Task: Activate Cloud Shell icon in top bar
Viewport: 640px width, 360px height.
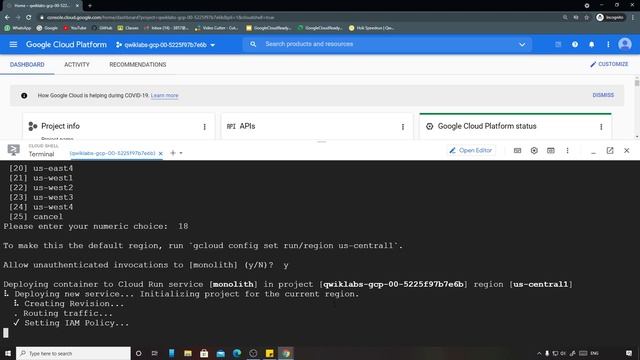Action: coord(558,44)
